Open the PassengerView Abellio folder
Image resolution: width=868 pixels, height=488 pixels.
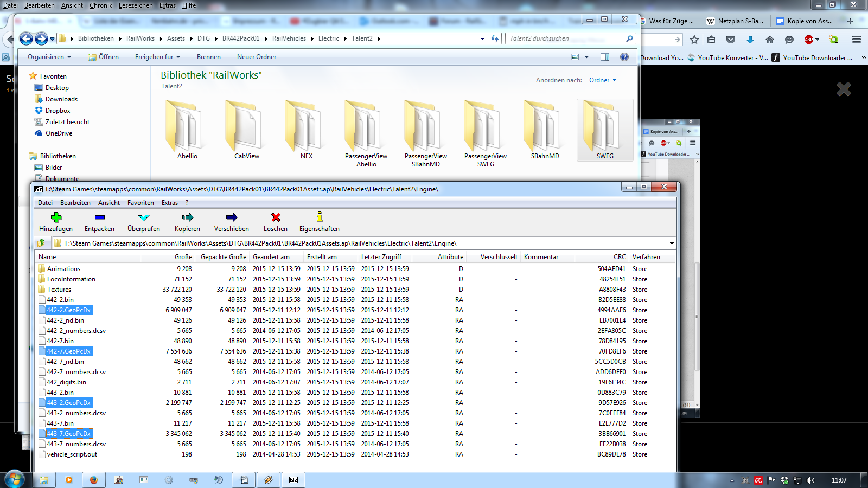point(366,134)
